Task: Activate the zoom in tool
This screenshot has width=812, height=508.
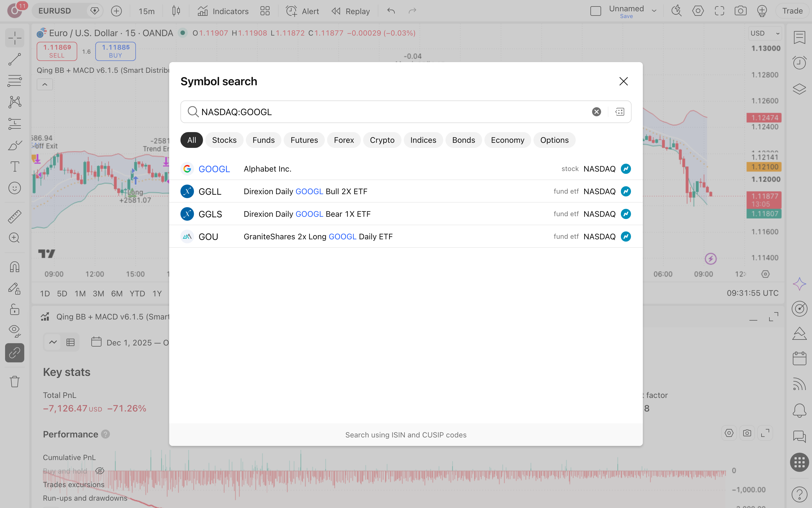Action: pyautogui.click(x=14, y=238)
